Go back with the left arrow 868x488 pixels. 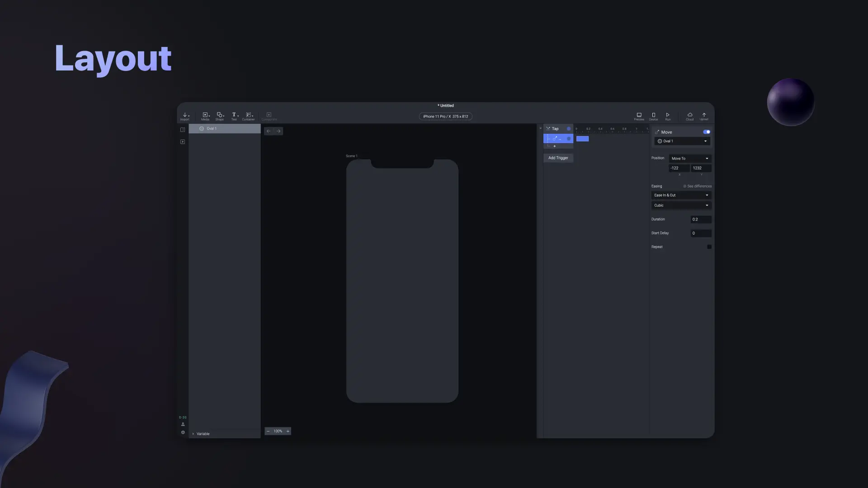coord(269,131)
